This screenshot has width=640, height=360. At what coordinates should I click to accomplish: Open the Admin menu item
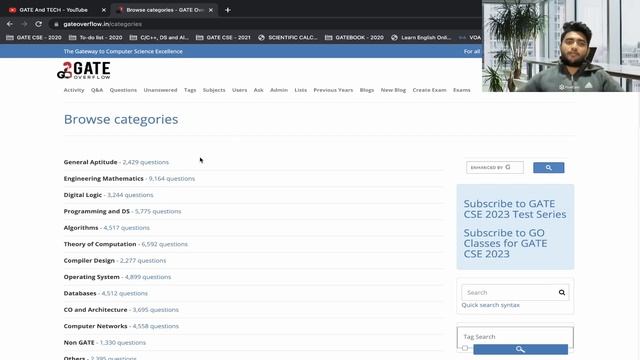(279, 90)
